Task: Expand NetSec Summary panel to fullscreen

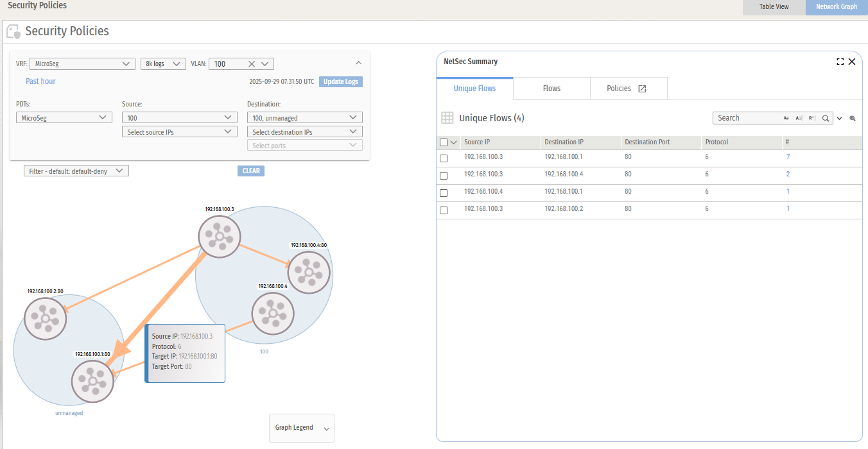Action: point(840,62)
